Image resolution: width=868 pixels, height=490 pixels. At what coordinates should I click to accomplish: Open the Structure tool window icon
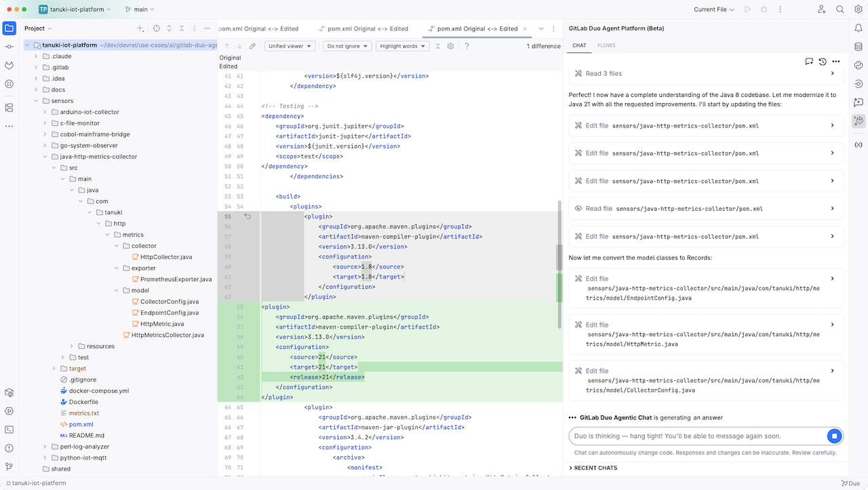[9, 108]
